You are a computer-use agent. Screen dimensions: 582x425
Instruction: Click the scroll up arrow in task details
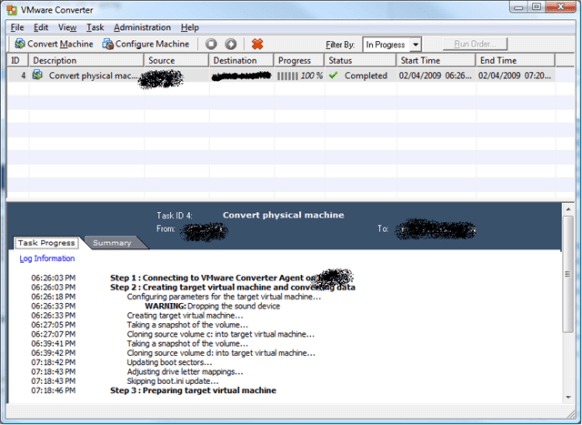[x=568, y=209]
